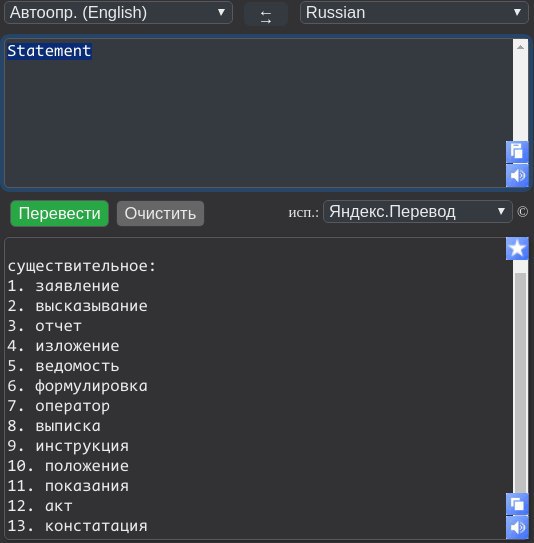
Task: Click translation 12. акт
Action: (40, 506)
